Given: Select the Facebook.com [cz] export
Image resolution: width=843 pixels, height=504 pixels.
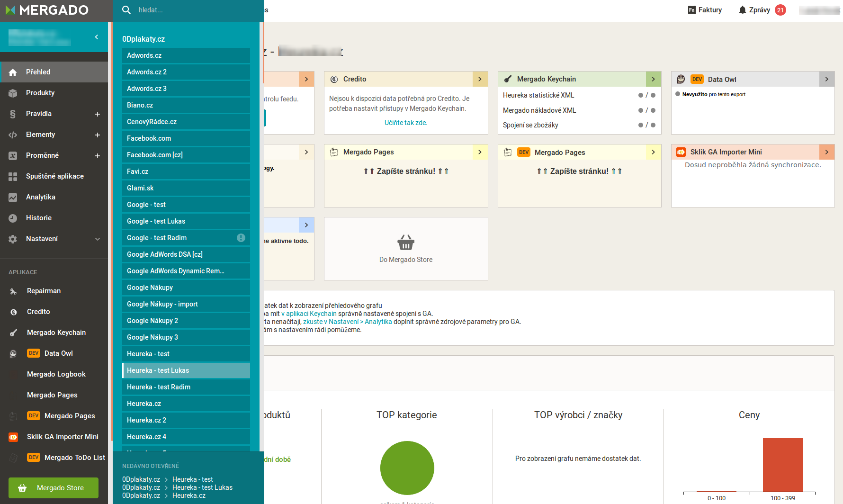Looking at the screenshot, I should coord(186,155).
